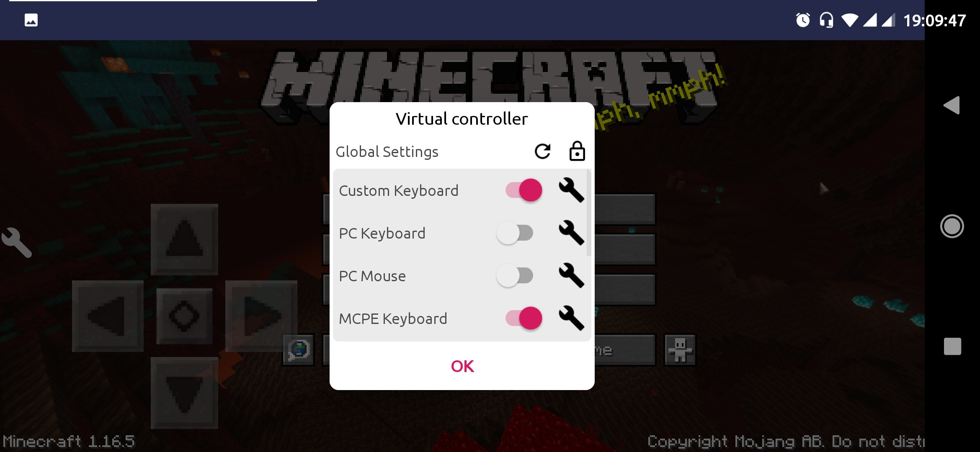Click the lock icon in Global Settings
This screenshot has height=452, width=980.
pos(575,152)
